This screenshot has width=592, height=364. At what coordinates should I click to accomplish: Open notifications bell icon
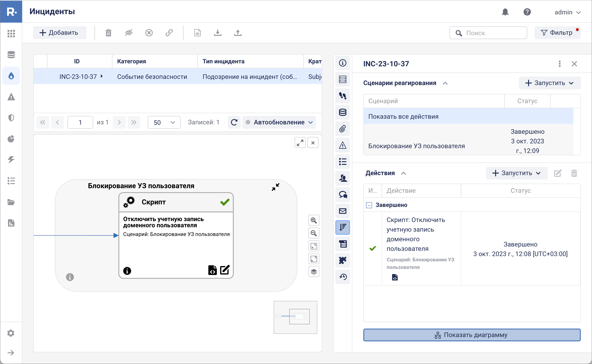click(505, 12)
